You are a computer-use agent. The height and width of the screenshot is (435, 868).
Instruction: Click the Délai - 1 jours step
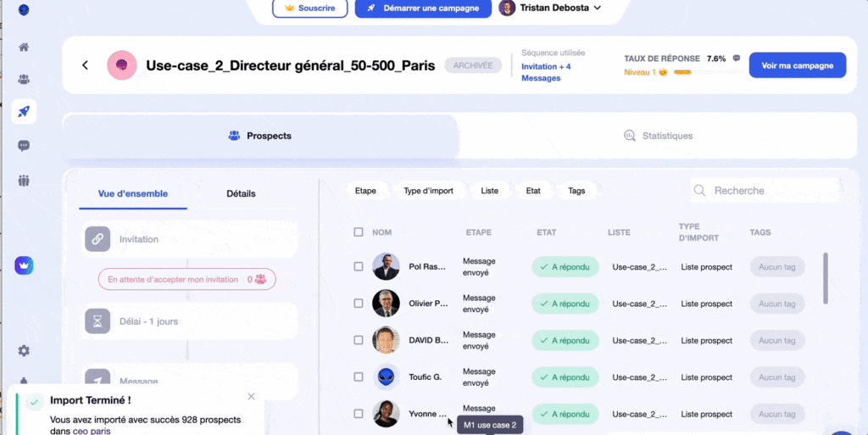coord(189,321)
